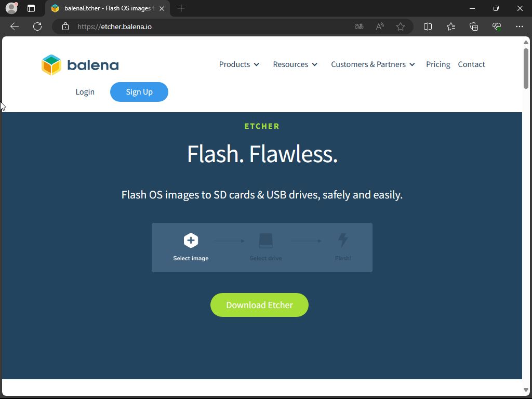Expand Customers & Partners dropdown
Image resolution: width=532 pixels, height=399 pixels.
373,64
